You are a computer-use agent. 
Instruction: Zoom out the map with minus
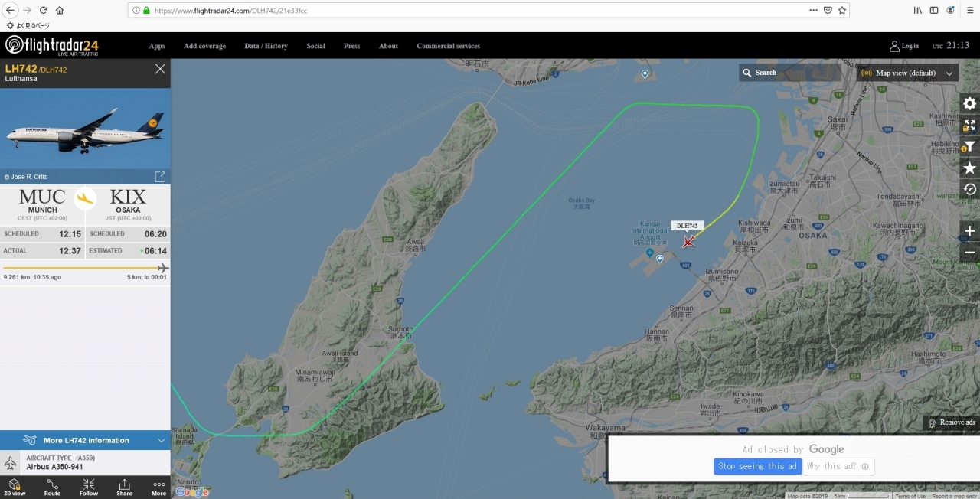tap(969, 253)
